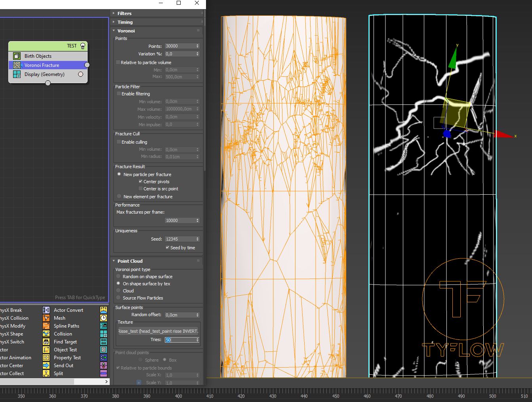Pick the Send Out operator icon
Image resolution: width=532 pixels, height=402 pixels.
46,366
